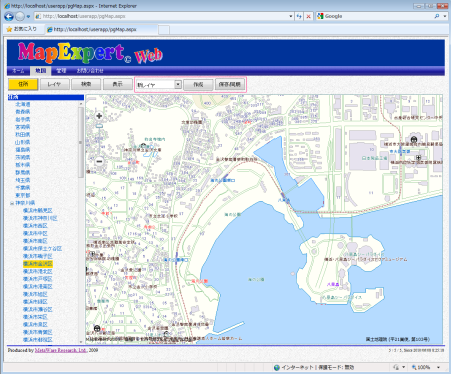
Task: Go back with the browser back arrow
Action: 9,16
